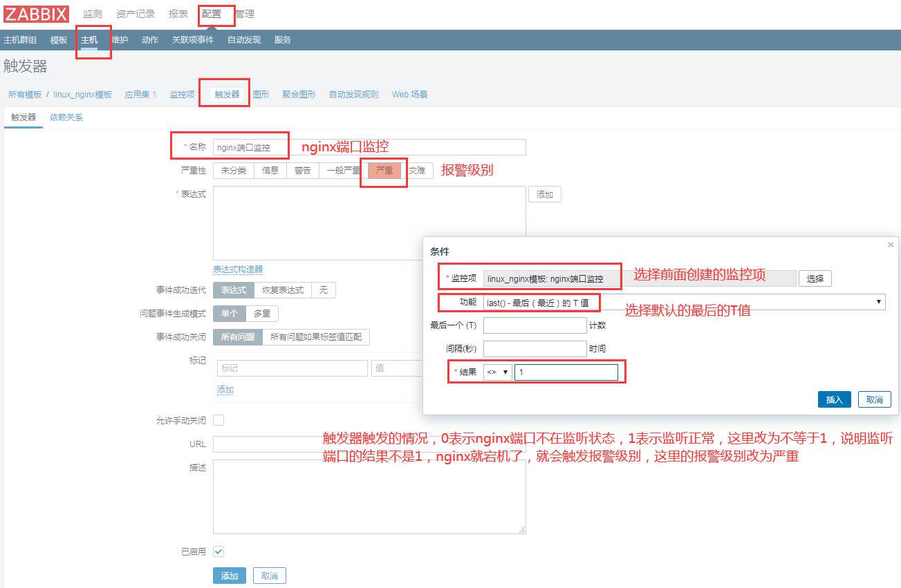Screen dimensions: 901x588
Task: Open 监控项 link
Action: pyautogui.click(x=183, y=95)
